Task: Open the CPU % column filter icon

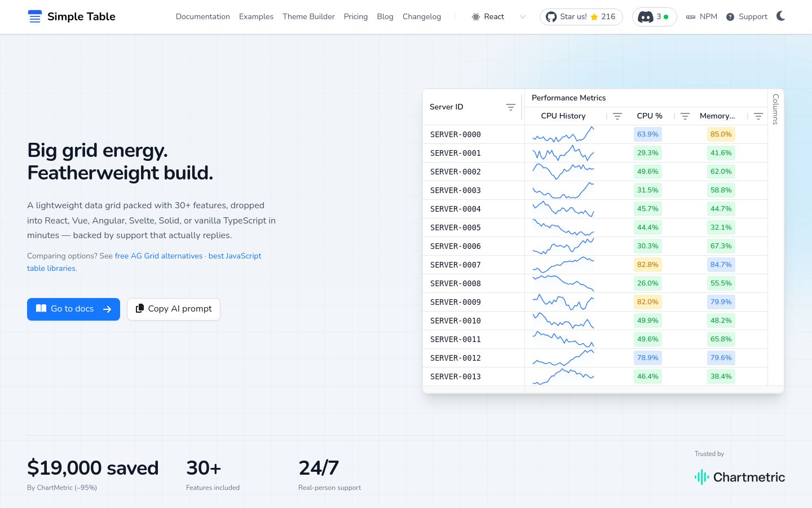Action: [x=685, y=116]
